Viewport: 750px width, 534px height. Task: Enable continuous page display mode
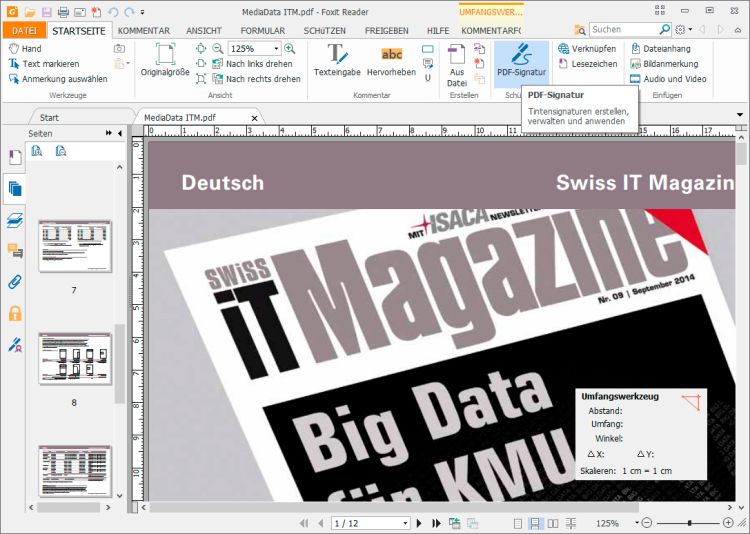pyautogui.click(x=535, y=523)
